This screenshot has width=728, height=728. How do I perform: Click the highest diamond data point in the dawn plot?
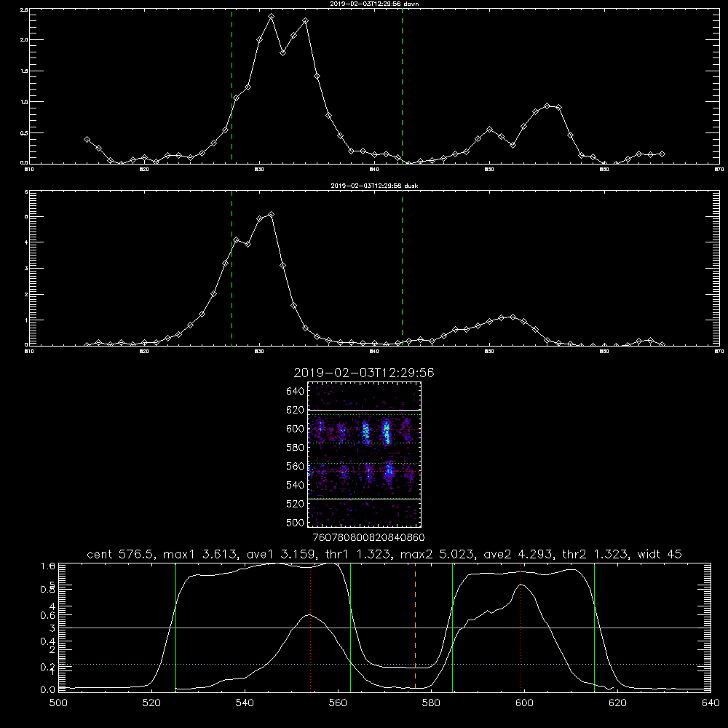(x=271, y=16)
